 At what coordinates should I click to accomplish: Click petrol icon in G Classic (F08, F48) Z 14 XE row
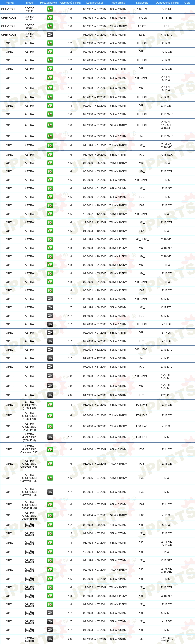click(x=50, y=405)
